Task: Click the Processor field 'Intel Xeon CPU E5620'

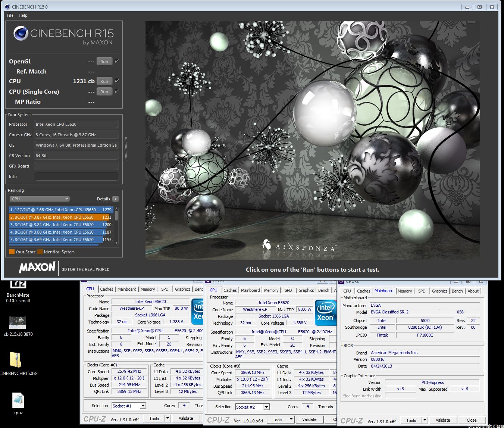Action: coord(76,124)
